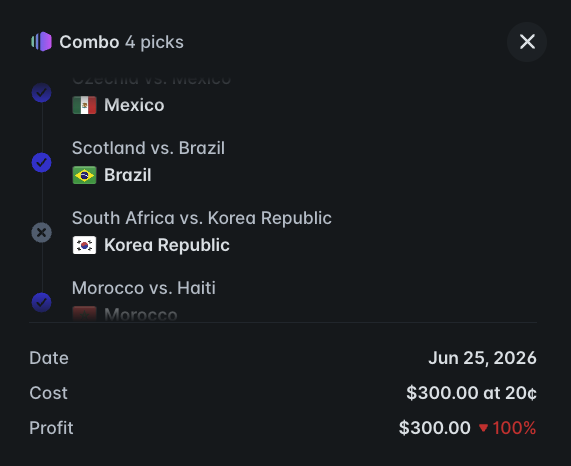Click the cost value $300.00 at 20¢
This screenshot has width=571, height=466.
click(472, 393)
